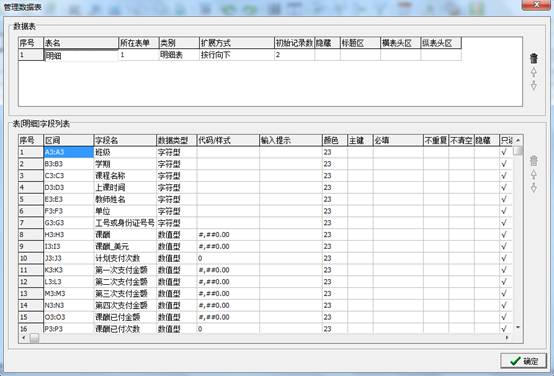Click the 不重复 column header
Image resolution: width=554 pixels, height=376 pixels.
pos(436,140)
